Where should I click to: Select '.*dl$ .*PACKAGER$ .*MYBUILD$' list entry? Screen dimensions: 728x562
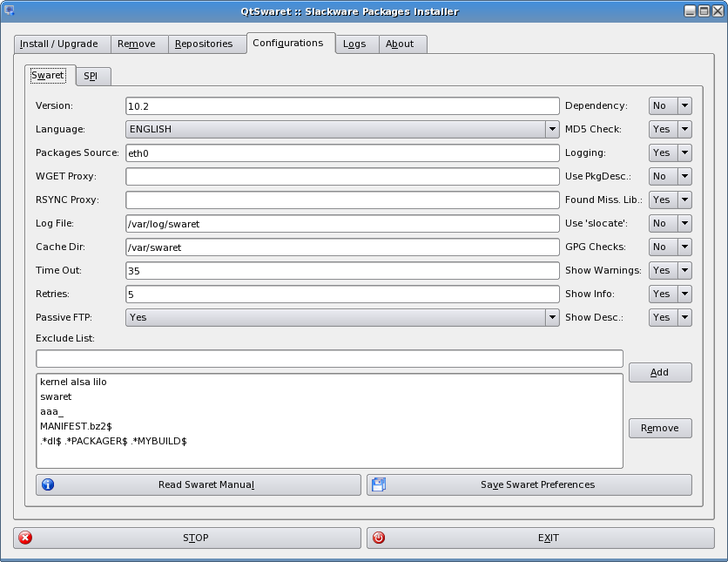point(329,441)
